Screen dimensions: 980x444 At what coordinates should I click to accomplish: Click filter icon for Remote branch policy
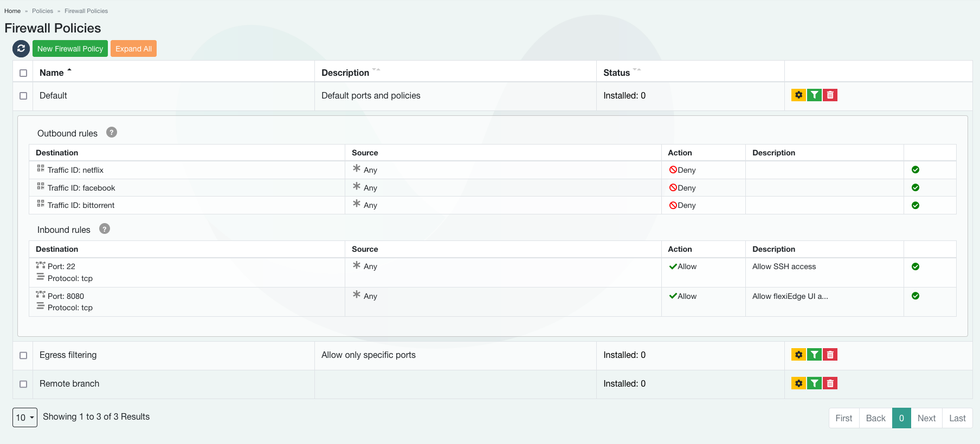click(814, 383)
